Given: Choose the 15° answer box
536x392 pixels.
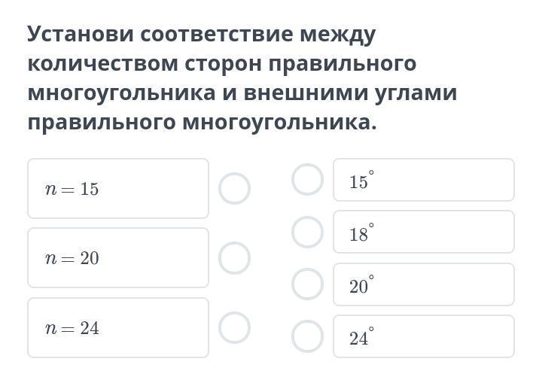Looking at the screenshot, I should [x=423, y=181].
